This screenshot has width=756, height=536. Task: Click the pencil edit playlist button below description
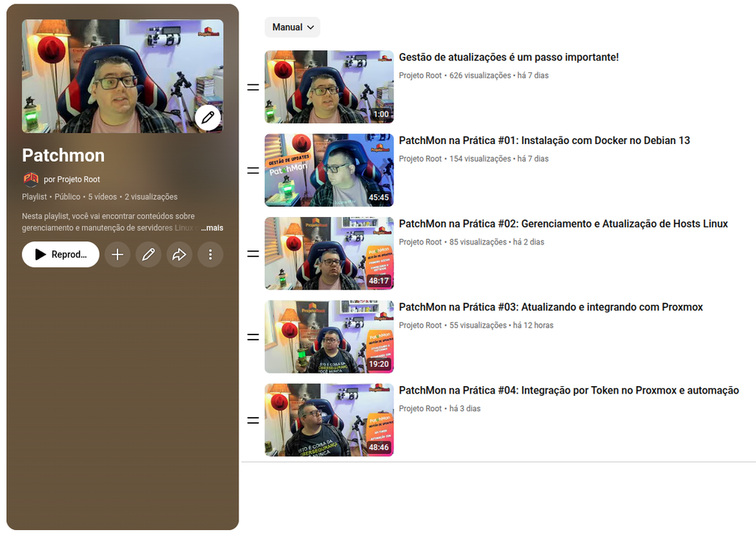click(x=148, y=255)
